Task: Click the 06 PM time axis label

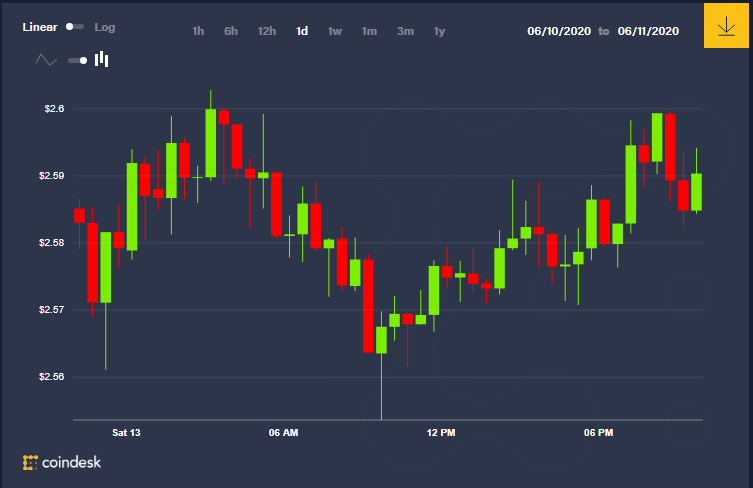Action: 598,432
